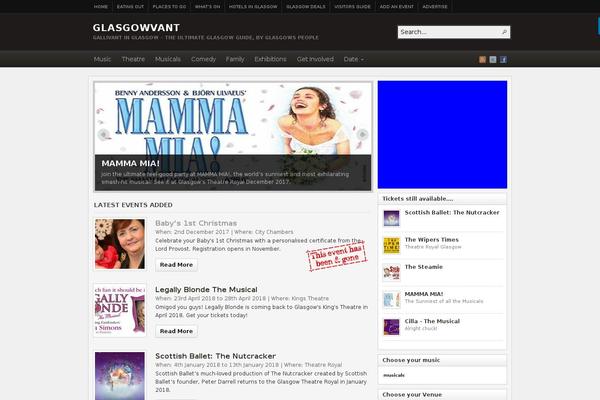Go to previous slide arrow on banner
Image resolution: width=600 pixels, height=400 pixels.
point(103,134)
